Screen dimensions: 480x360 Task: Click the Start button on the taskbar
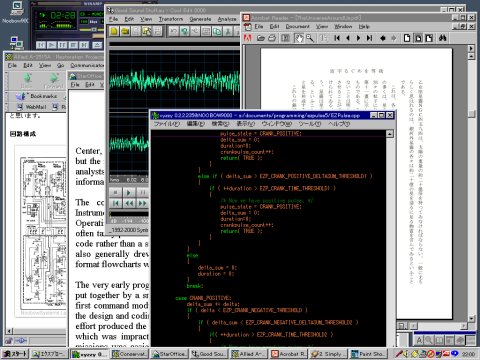pyautogui.click(x=15, y=354)
